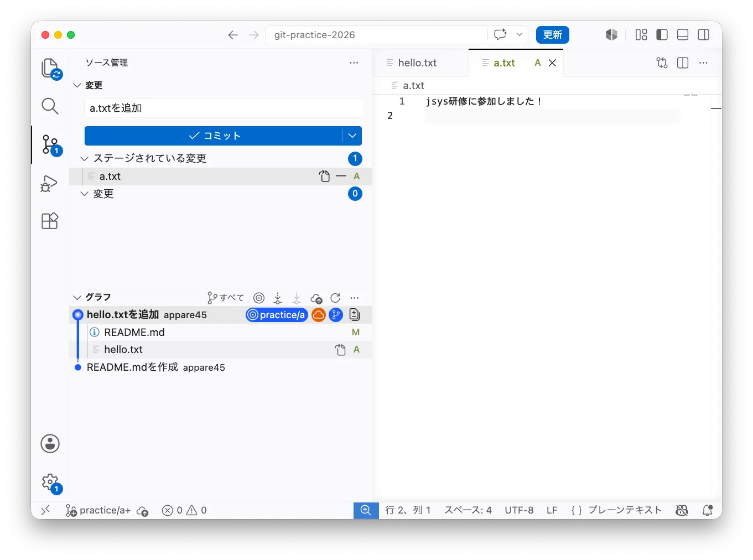Viewport: 753px width, 560px height.
Task: Click the 更新 button
Action: click(x=552, y=34)
